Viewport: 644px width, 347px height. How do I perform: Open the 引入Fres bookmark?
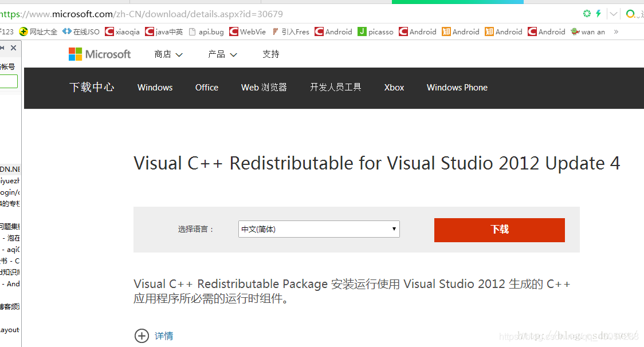[290, 31]
